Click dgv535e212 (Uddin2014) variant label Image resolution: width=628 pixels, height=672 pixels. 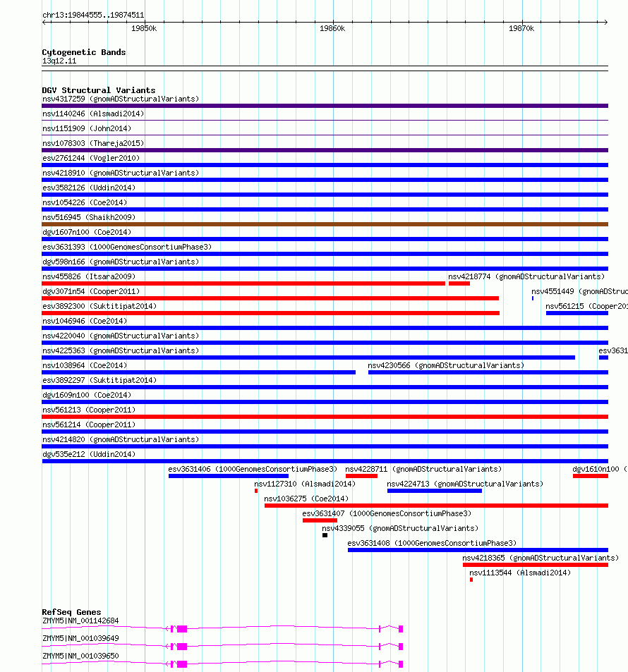[x=89, y=454]
